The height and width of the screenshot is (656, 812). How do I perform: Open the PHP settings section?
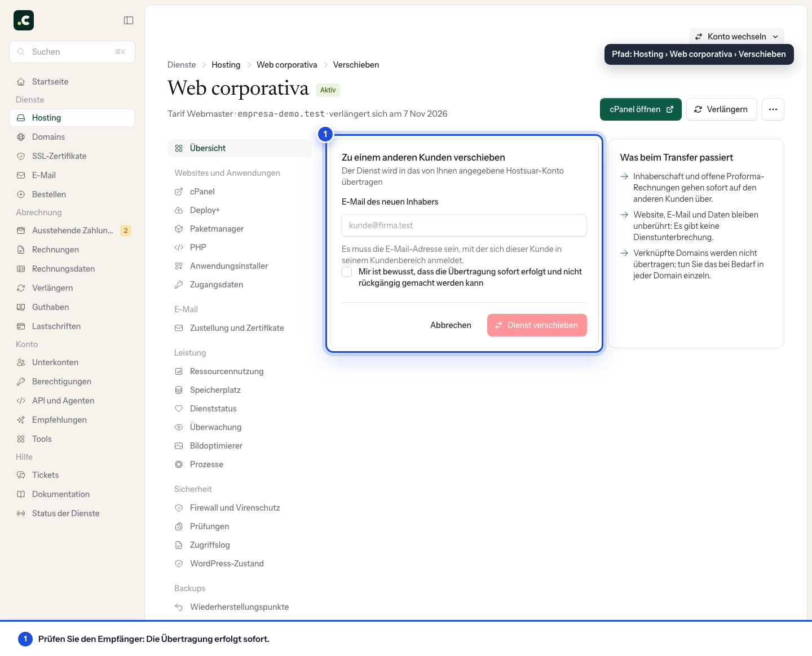coord(240,247)
